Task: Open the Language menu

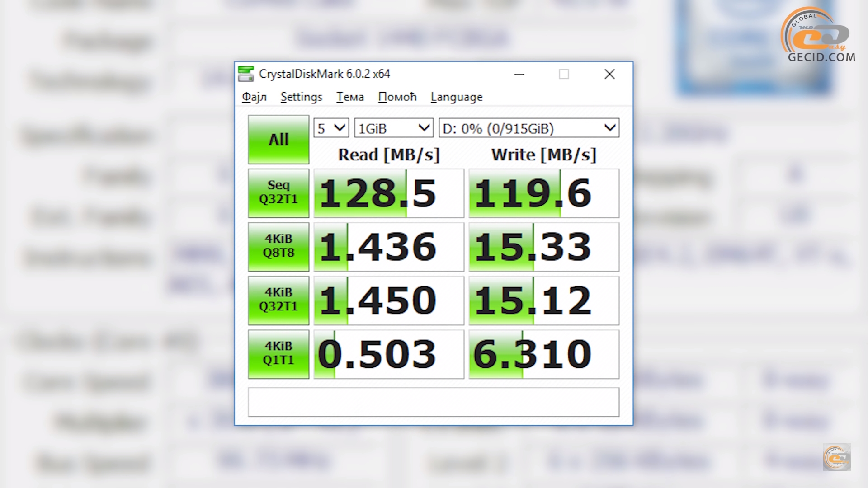Action: point(456,97)
